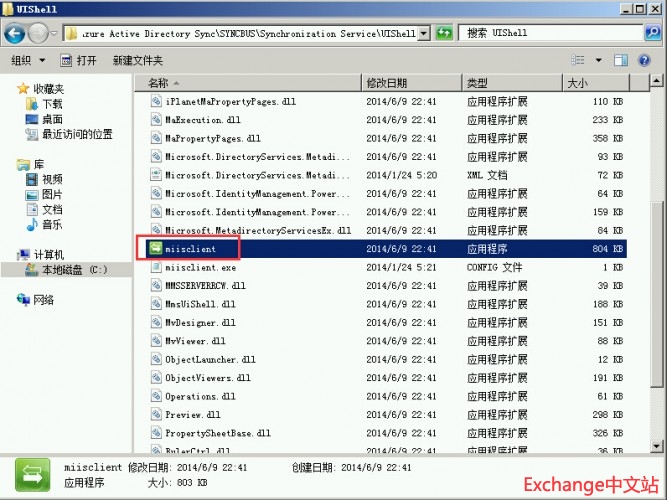Open the 音乐 library
The width and height of the screenshot is (667, 500).
click(x=52, y=224)
